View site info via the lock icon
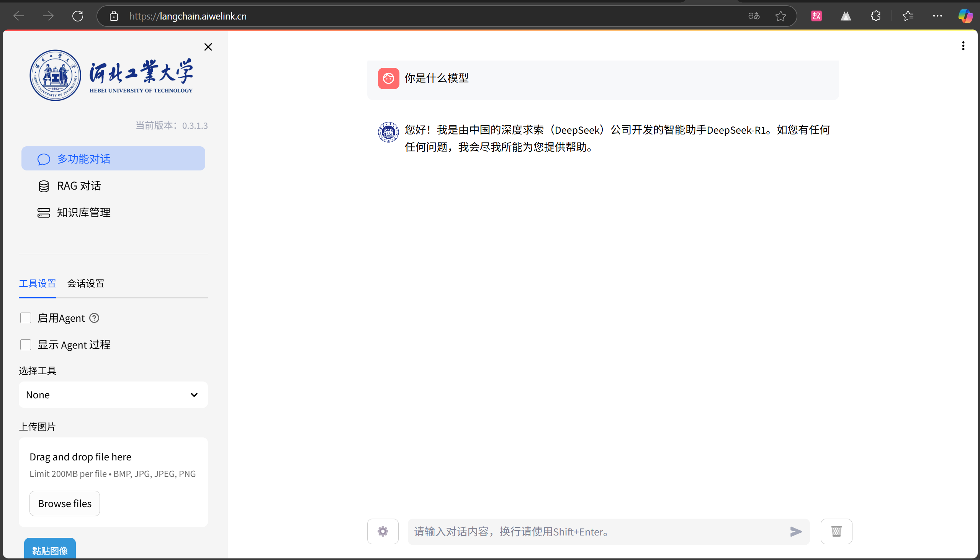 point(114,16)
